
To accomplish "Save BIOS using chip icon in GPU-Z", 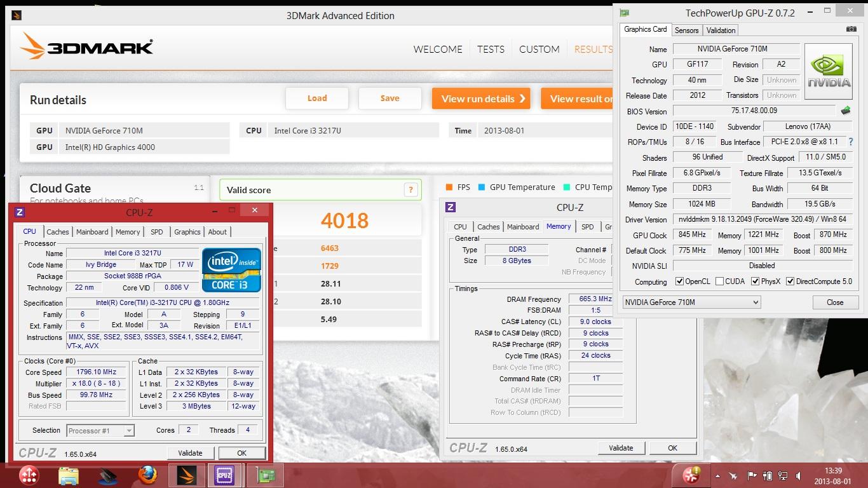I will point(846,111).
